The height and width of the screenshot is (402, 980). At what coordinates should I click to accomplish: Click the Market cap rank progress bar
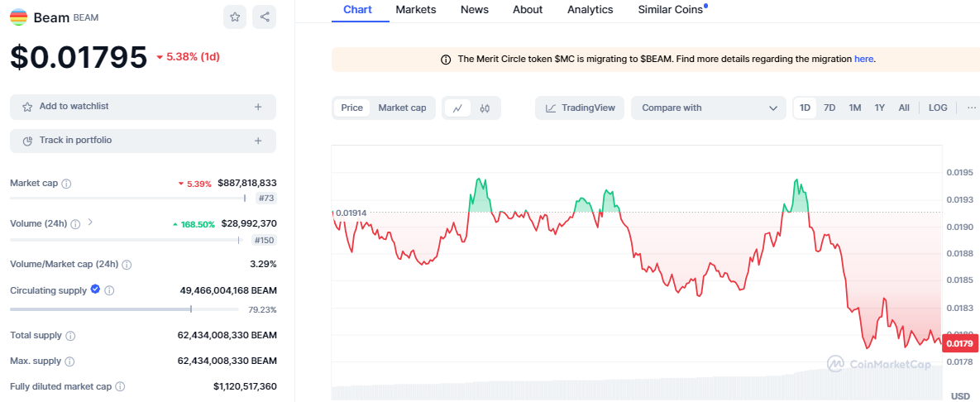(x=128, y=199)
